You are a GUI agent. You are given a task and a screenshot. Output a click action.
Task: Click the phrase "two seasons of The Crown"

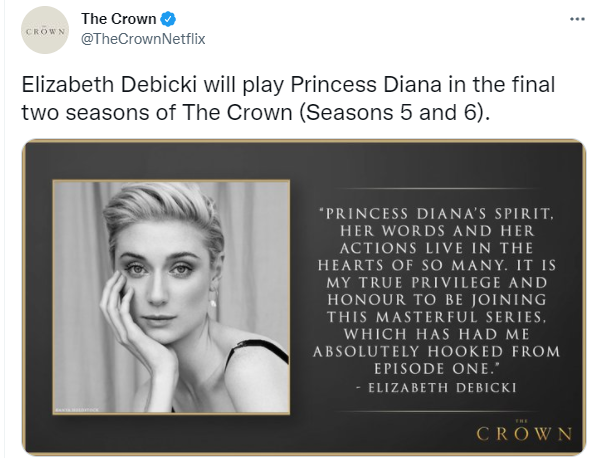(157, 112)
